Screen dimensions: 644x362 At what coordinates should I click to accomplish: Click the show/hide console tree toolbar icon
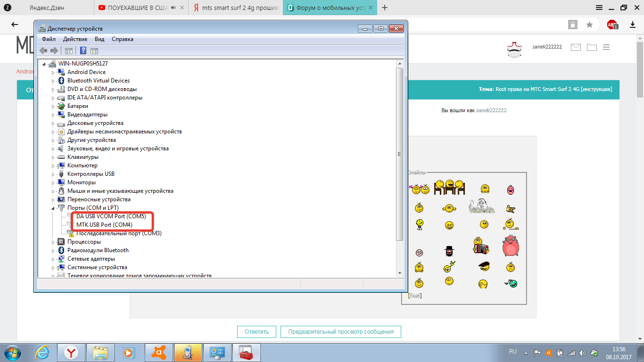coord(69,51)
